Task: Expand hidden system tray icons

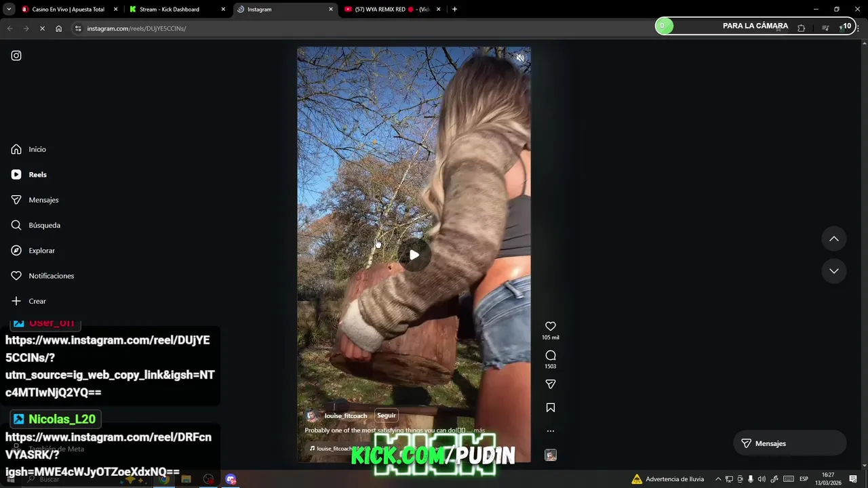Action: 718,479
